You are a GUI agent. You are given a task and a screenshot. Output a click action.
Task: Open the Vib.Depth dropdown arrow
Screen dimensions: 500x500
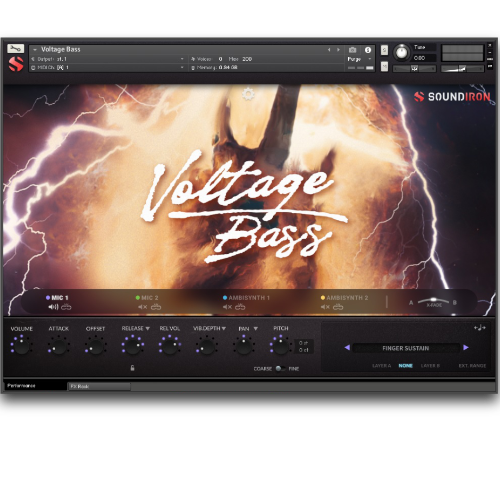point(224,329)
